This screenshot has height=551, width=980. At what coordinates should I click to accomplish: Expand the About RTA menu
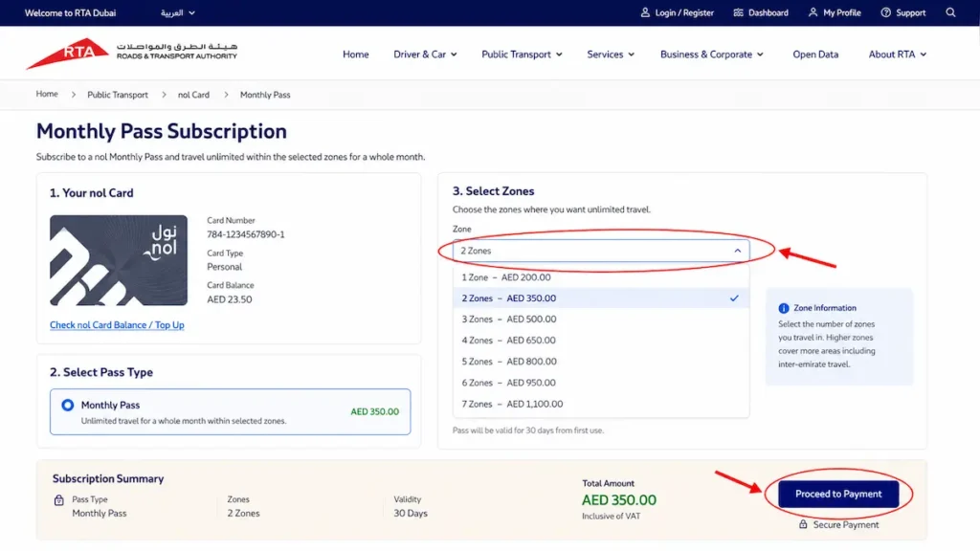click(898, 55)
